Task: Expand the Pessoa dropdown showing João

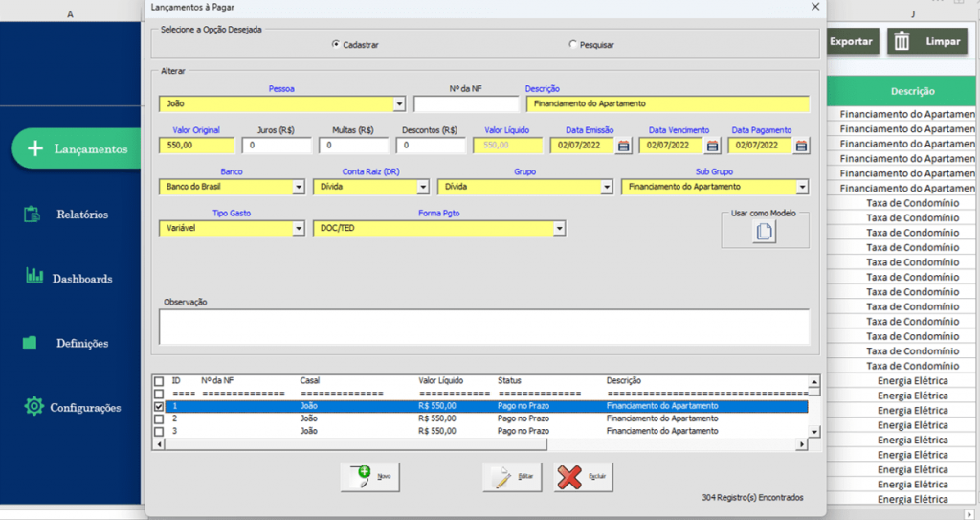Action: click(x=399, y=104)
